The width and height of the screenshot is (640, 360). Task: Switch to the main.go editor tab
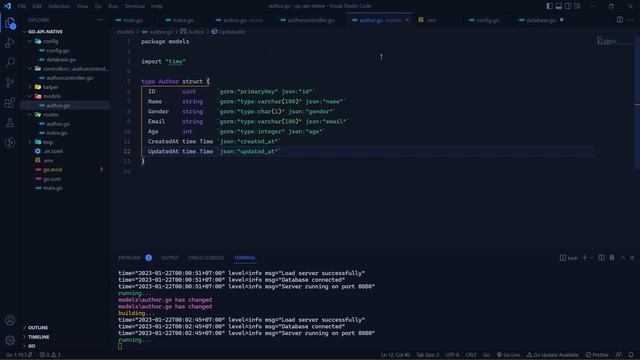(133, 20)
